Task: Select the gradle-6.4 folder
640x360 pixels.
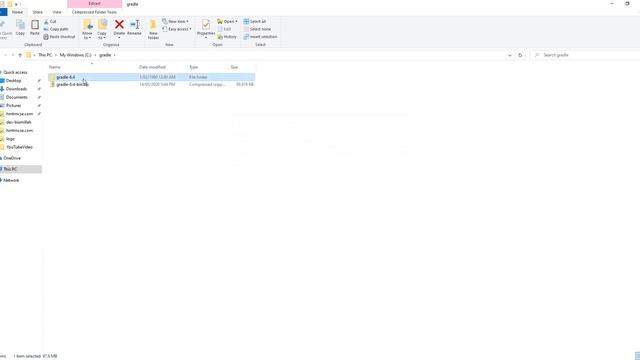Action: click(65, 77)
